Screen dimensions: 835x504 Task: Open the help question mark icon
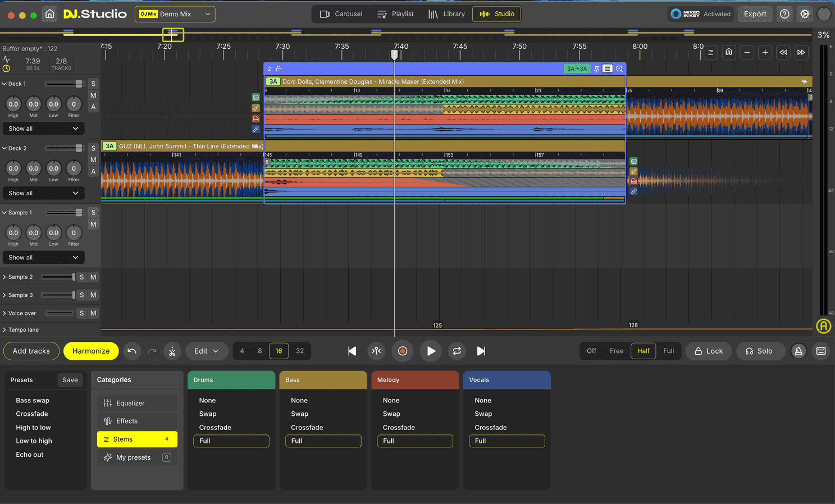tap(784, 14)
